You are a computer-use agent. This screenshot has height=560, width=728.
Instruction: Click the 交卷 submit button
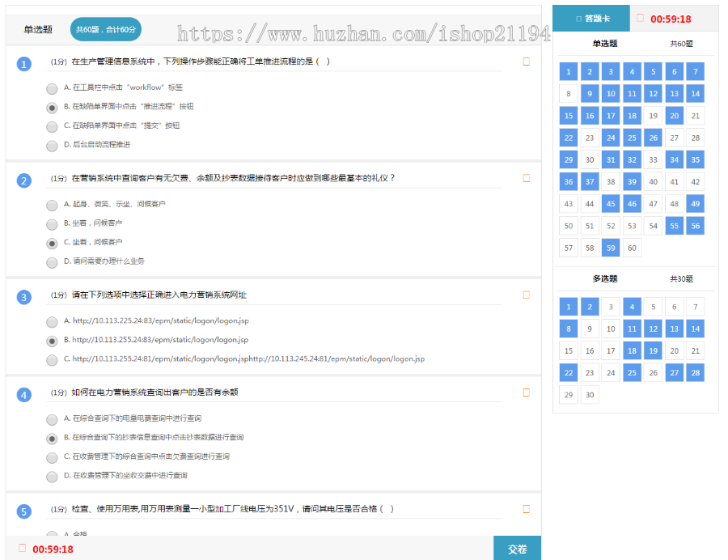point(517,548)
